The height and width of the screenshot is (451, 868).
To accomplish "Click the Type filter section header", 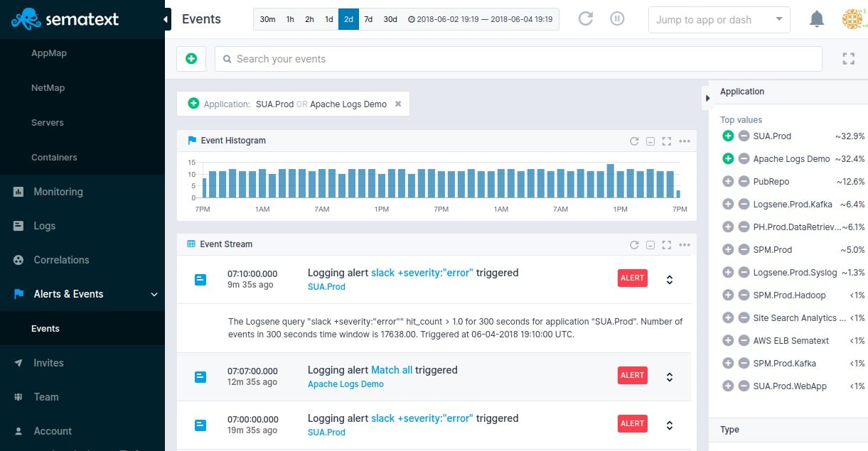I will 788,430.
